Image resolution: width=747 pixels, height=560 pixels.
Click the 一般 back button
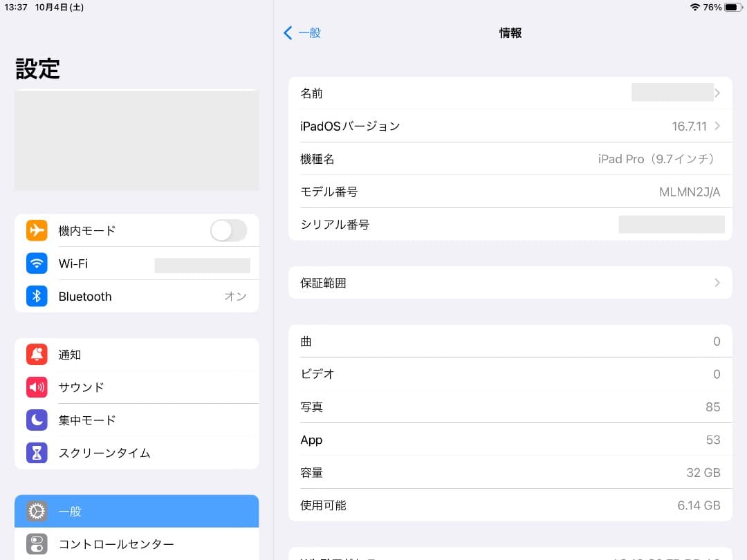pos(302,32)
